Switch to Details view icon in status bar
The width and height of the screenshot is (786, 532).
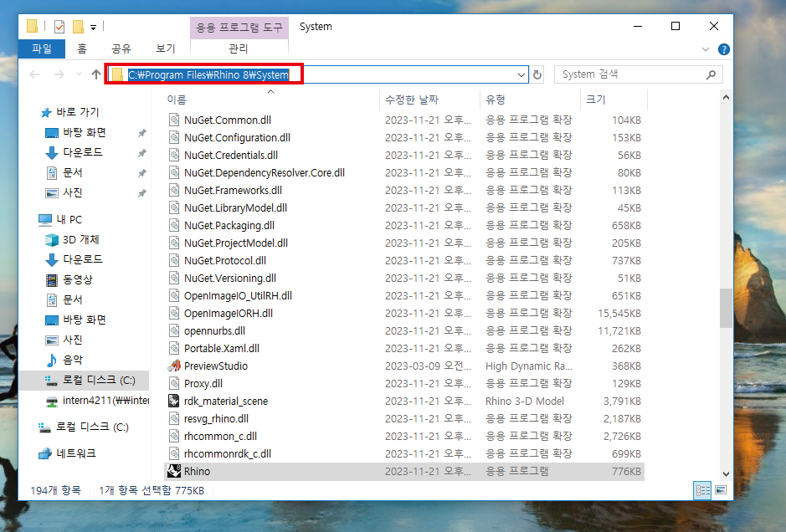tap(702, 490)
